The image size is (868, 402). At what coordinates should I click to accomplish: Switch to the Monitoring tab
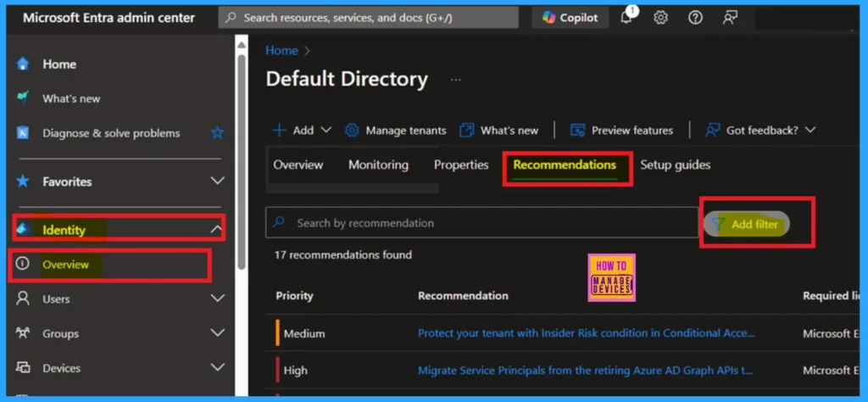click(378, 165)
